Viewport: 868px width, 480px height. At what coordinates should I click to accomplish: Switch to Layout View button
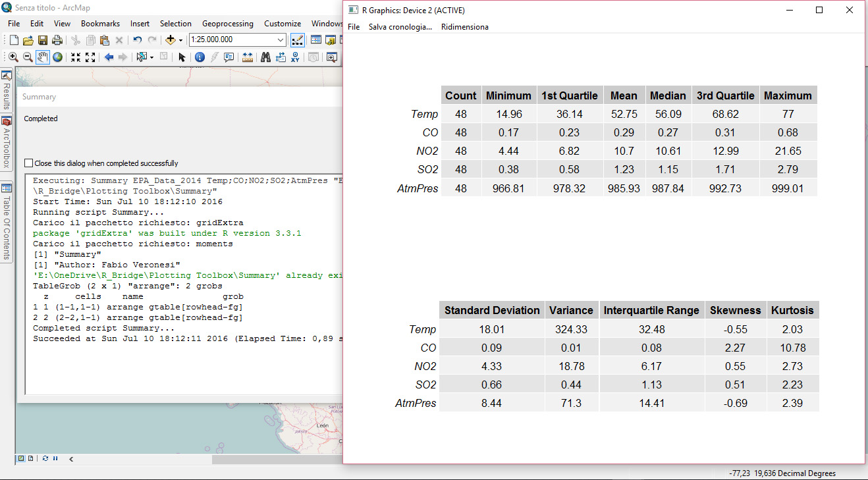click(30, 458)
